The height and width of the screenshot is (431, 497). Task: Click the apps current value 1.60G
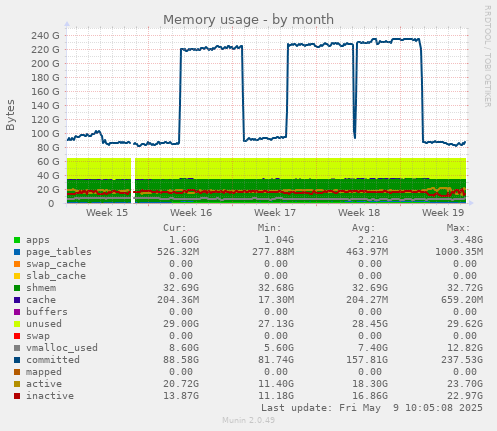pyautogui.click(x=184, y=240)
